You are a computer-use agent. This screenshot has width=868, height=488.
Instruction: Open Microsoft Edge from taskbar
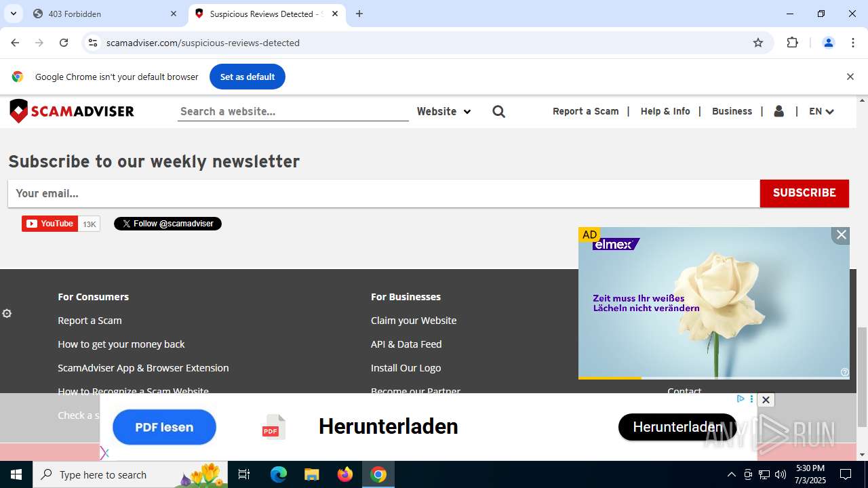tap(279, 474)
